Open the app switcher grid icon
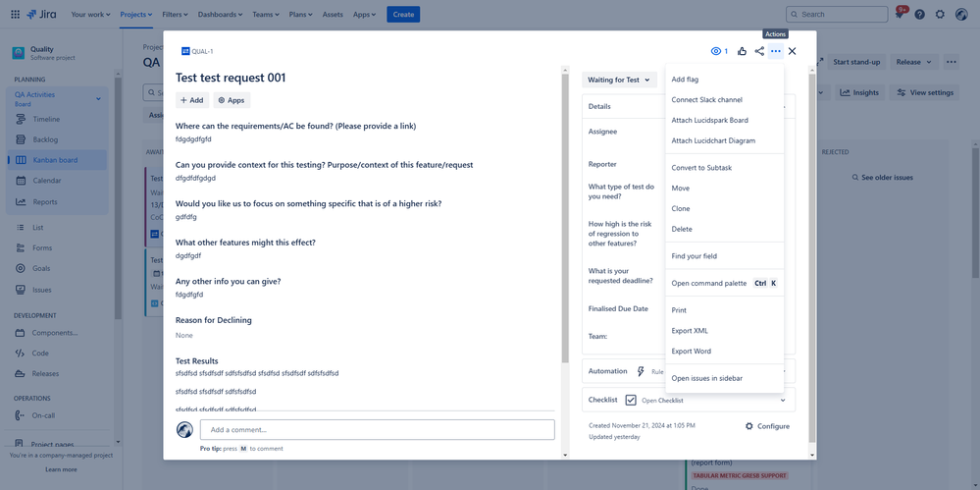The width and height of the screenshot is (980, 490). tap(15, 14)
